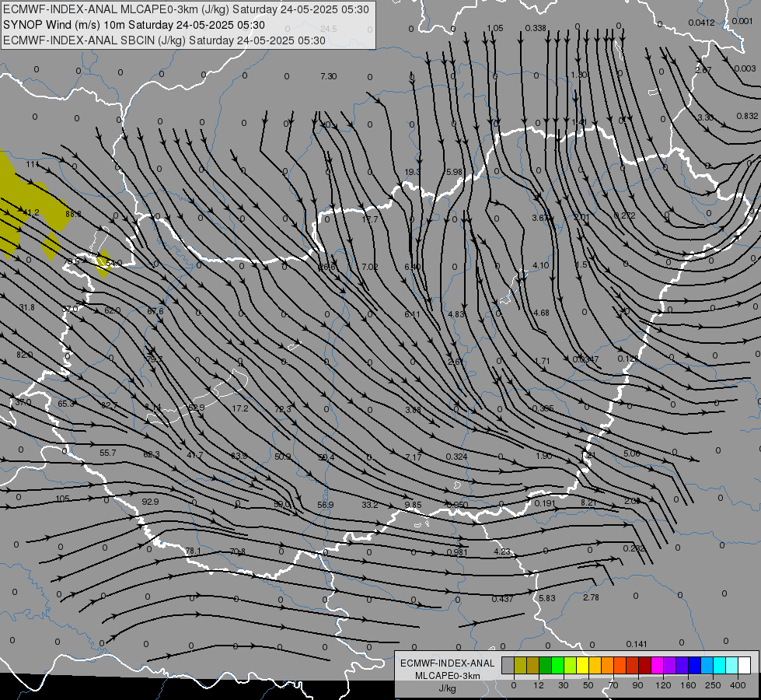Click the MLCAPE0-3km label in the legend
Image resolution: width=761 pixels, height=700 pixels.
click(x=448, y=676)
